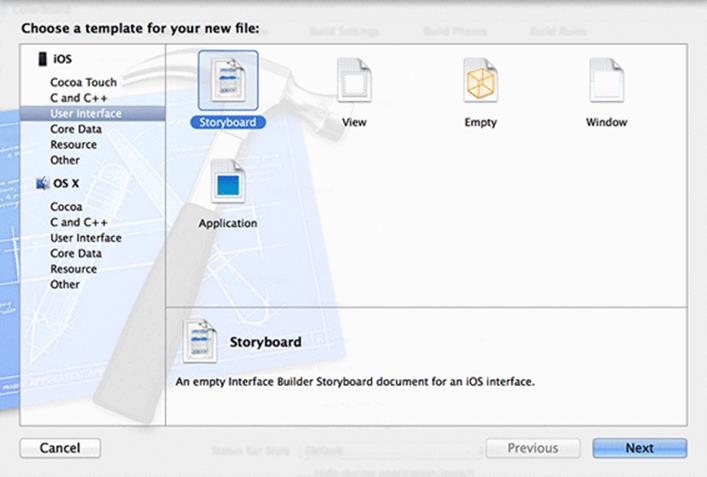Select the Window template icon
The width and height of the screenshot is (707, 477).
[x=606, y=80]
